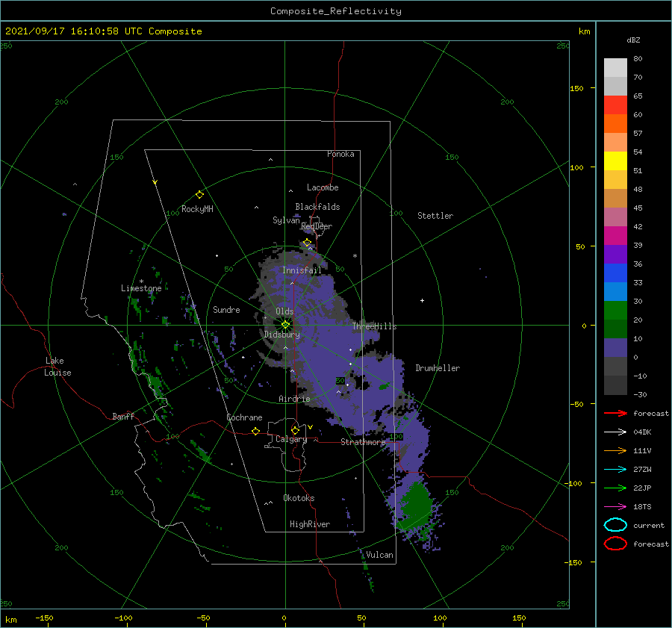Click the yellow diamond marker at RockyMH
The height and width of the screenshot is (628, 672).
tap(199, 195)
